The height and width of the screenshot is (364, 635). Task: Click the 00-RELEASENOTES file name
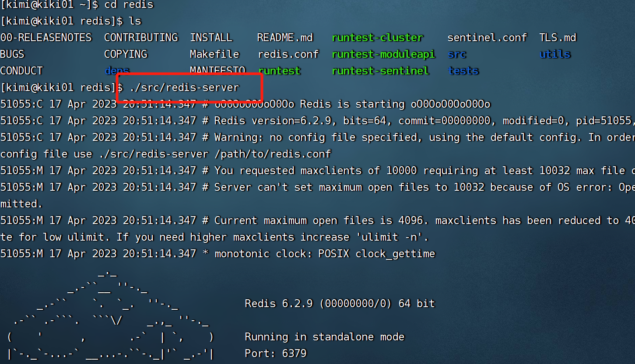(46, 38)
